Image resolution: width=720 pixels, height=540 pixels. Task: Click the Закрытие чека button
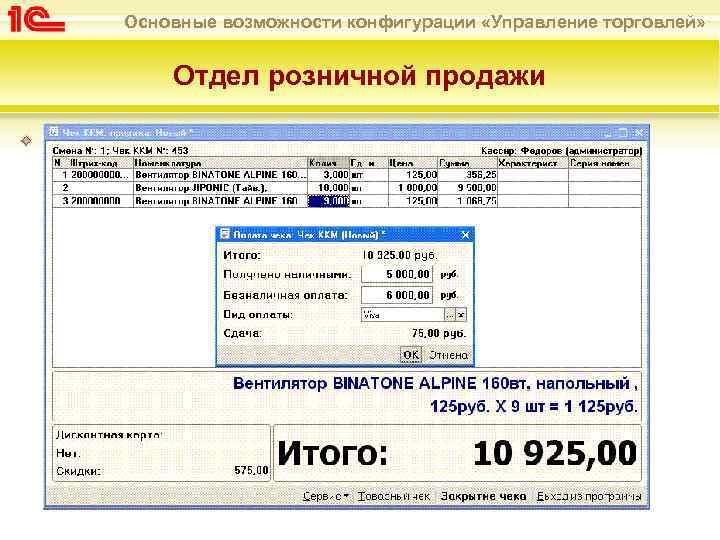pyautogui.click(x=483, y=496)
